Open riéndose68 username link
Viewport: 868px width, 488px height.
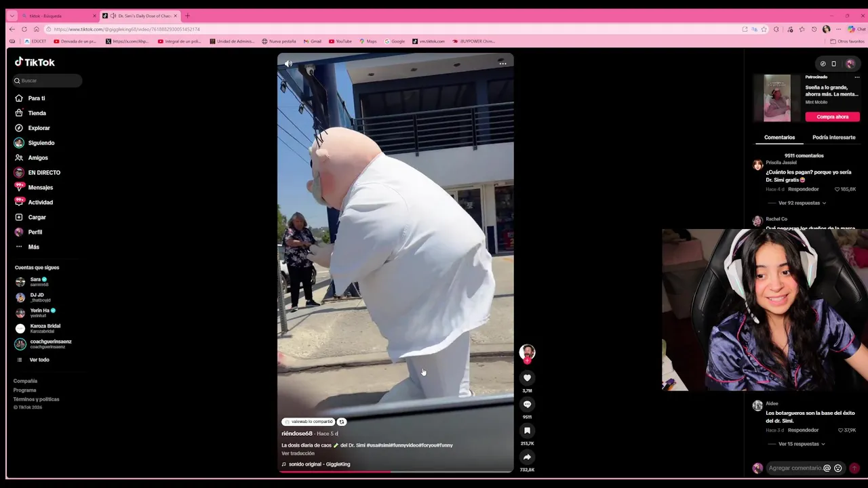tap(297, 434)
